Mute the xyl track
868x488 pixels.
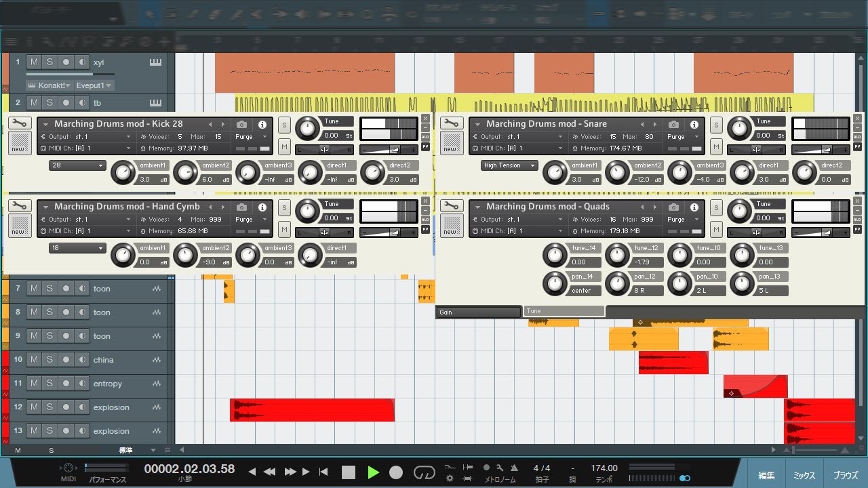(34, 62)
